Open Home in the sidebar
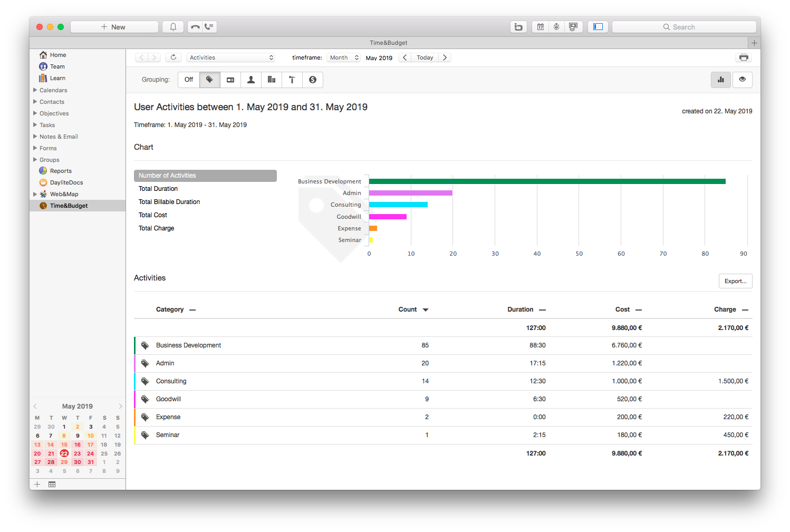 coord(58,55)
